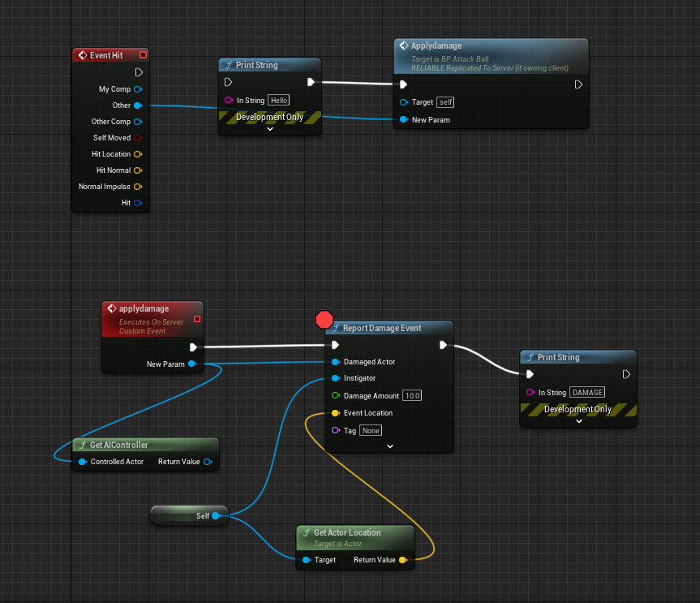Click the Get Actor Location Return Value pin
700x603 pixels.
pyautogui.click(x=403, y=560)
